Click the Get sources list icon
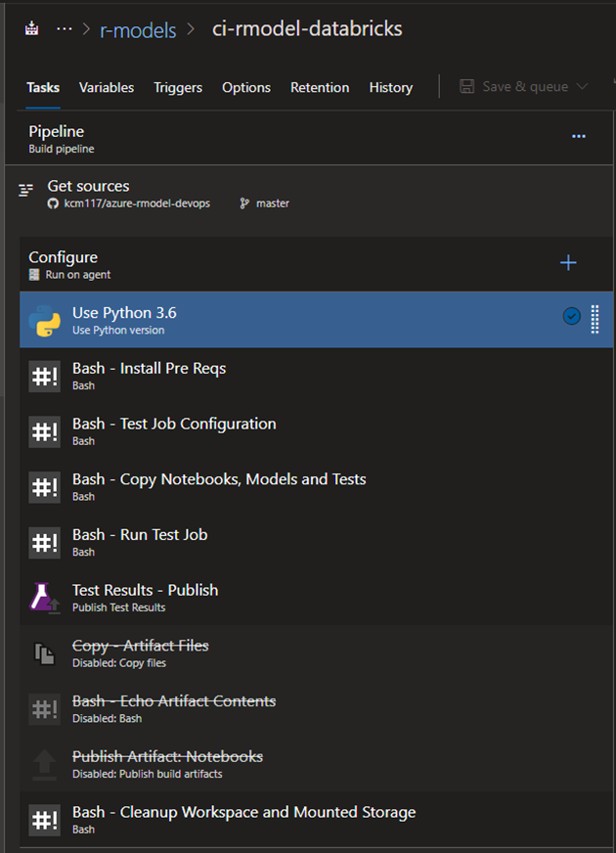616x853 pixels. pyautogui.click(x=25, y=190)
